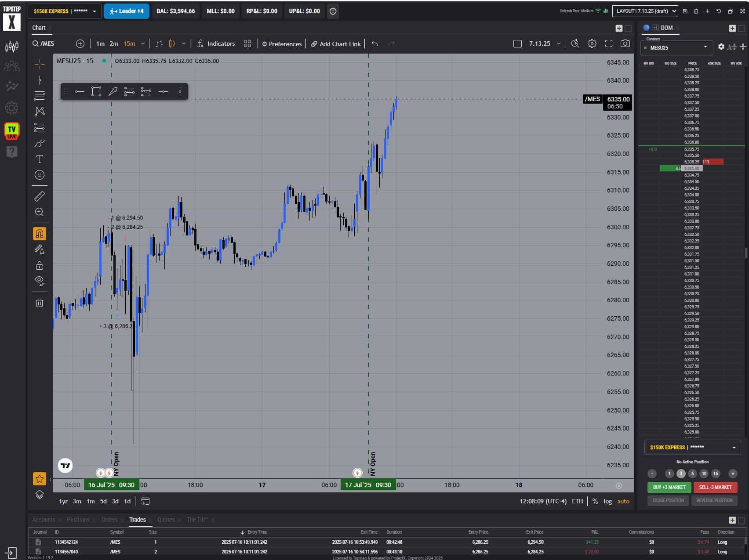Viewport: 749px width, 560px height.
Task: Open The Tilt tab
Action: (x=197, y=520)
